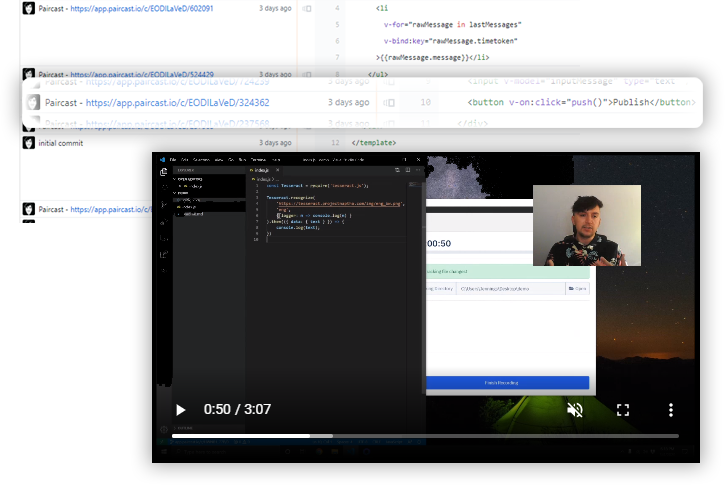Play the Paircast video

tap(180, 410)
